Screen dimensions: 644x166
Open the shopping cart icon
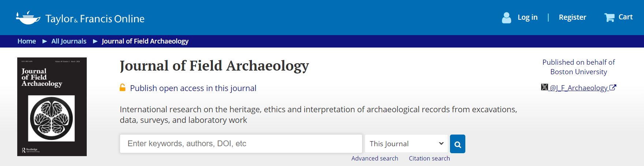pyautogui.click(x=609, y=18)
